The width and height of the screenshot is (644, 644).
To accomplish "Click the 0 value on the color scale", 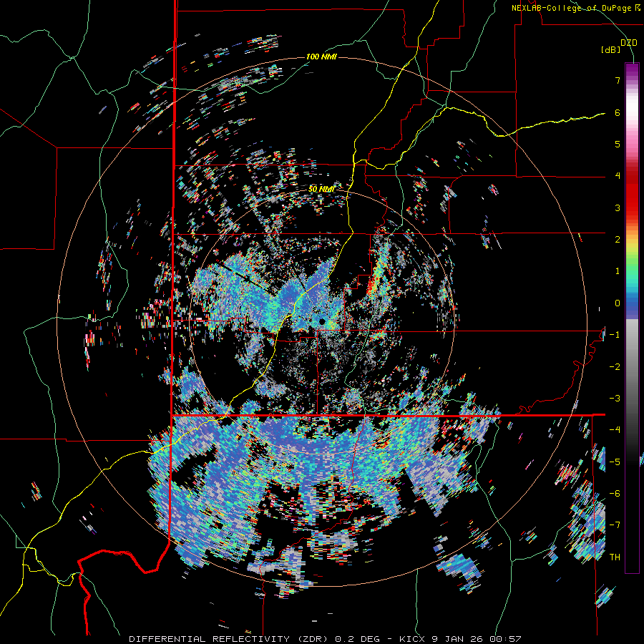I will pos(618,303).
